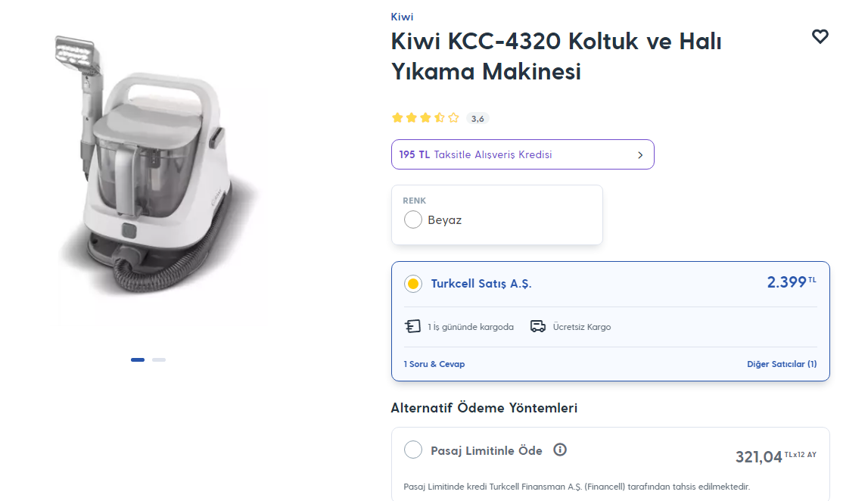Screen dimensions: 868x501
Task: Expand Taksitle Alışveriş Kredisi chevron arrow
Action: tap(640, 155)
